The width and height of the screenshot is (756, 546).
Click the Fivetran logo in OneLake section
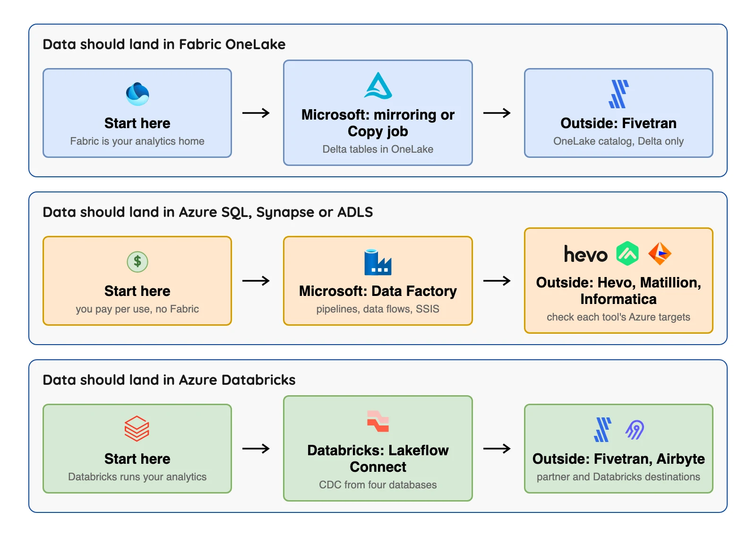(619, 94)
